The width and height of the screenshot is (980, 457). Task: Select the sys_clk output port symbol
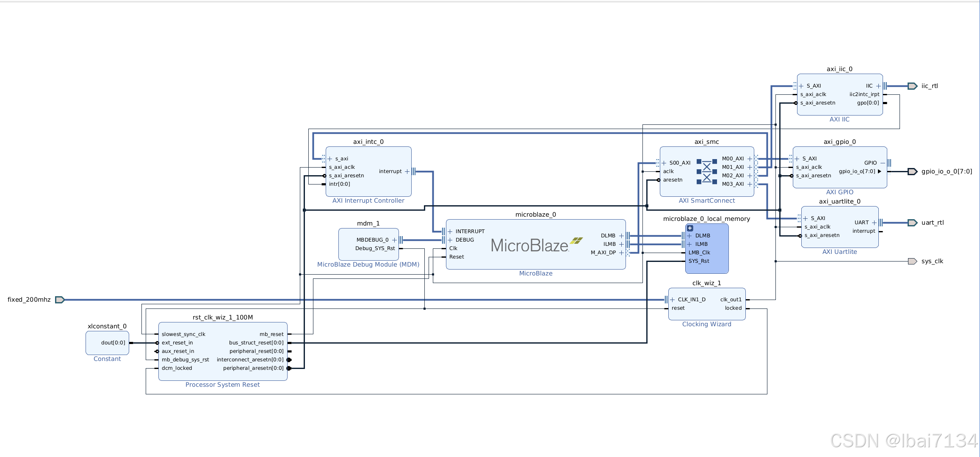(x=912, y=261)
